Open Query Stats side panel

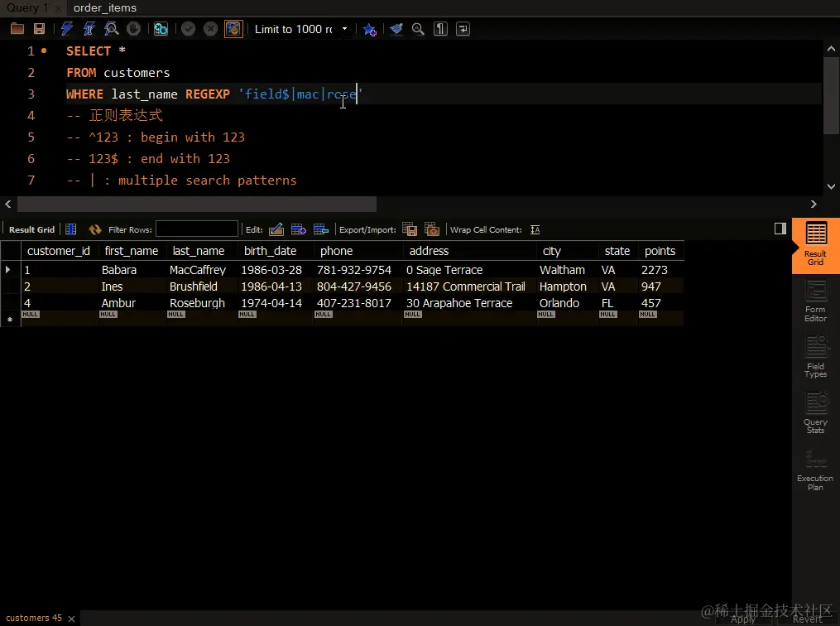coord(816,412)
